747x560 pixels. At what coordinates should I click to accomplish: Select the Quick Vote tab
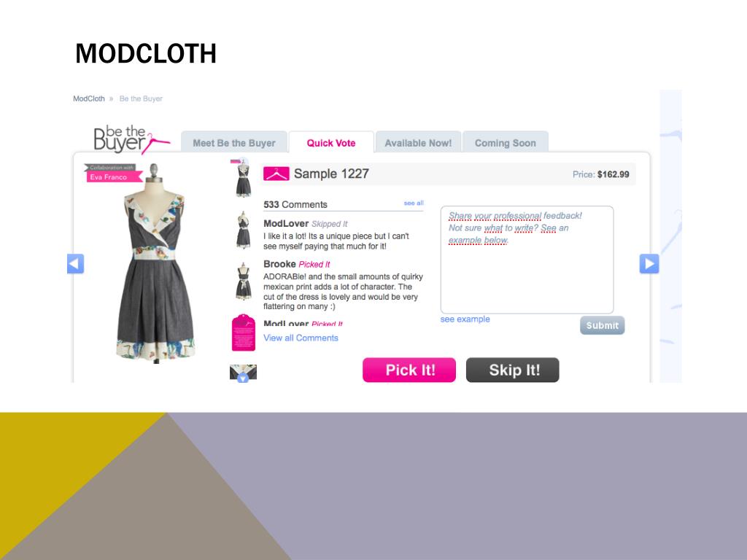coord(331,142)
